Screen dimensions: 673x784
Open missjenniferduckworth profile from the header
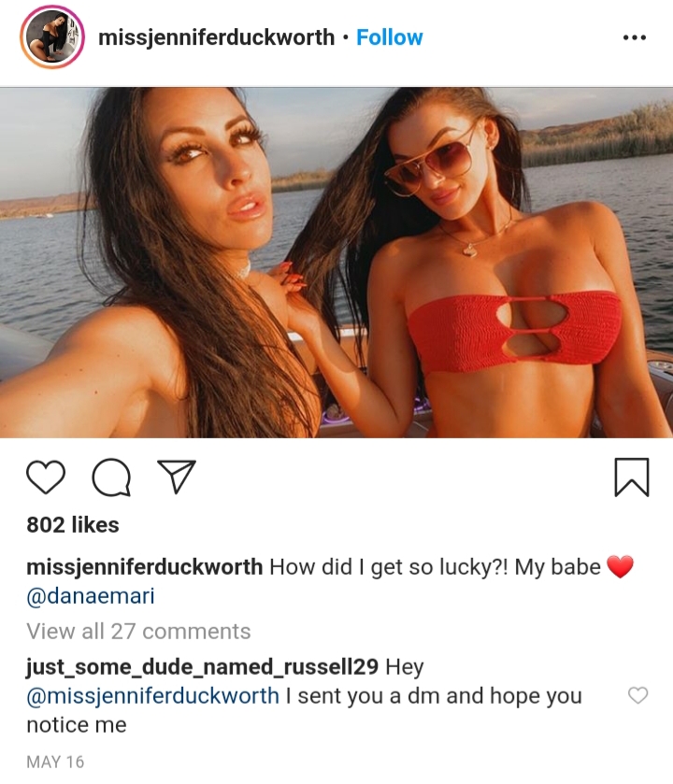pos(217,37)
